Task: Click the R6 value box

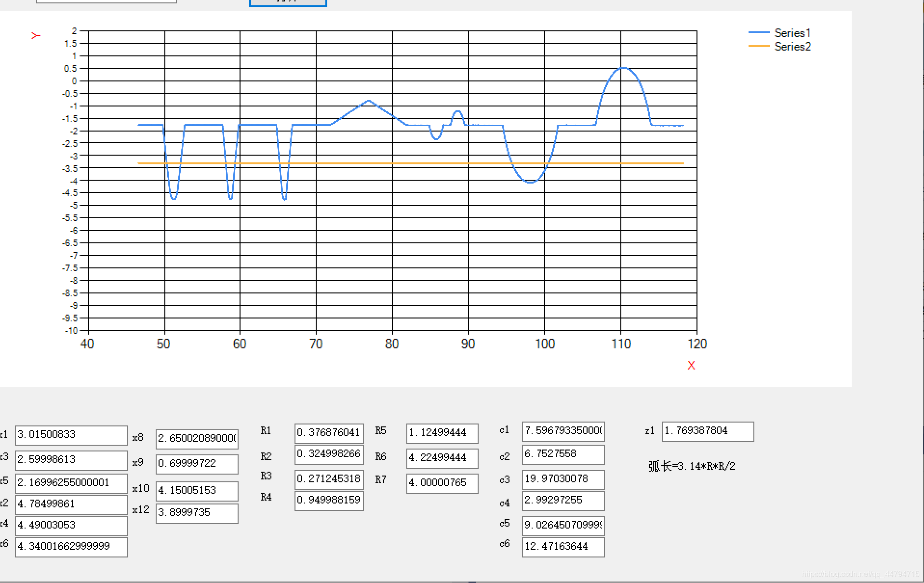Action: [x=442, y=458]
